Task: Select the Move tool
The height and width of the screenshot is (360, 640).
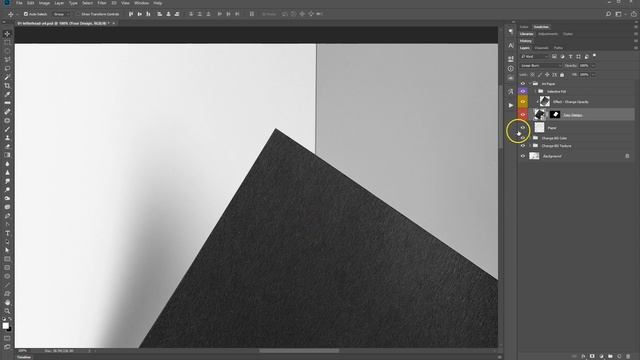Action: (7, 34)
